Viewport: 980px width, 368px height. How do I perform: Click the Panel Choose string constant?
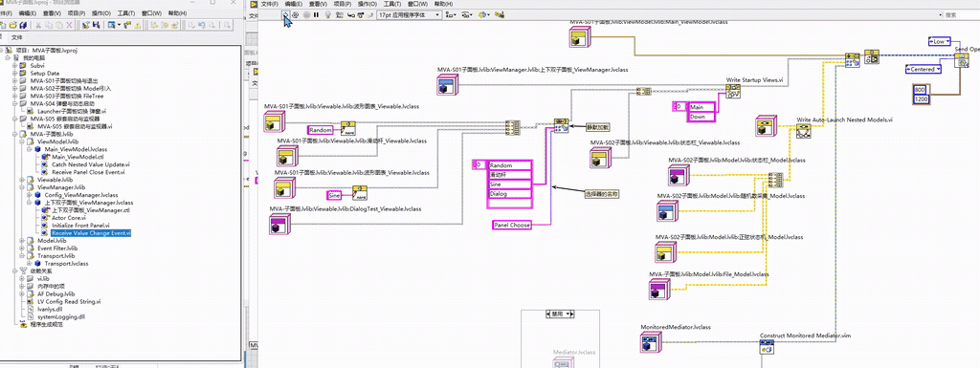coord(512,225)
